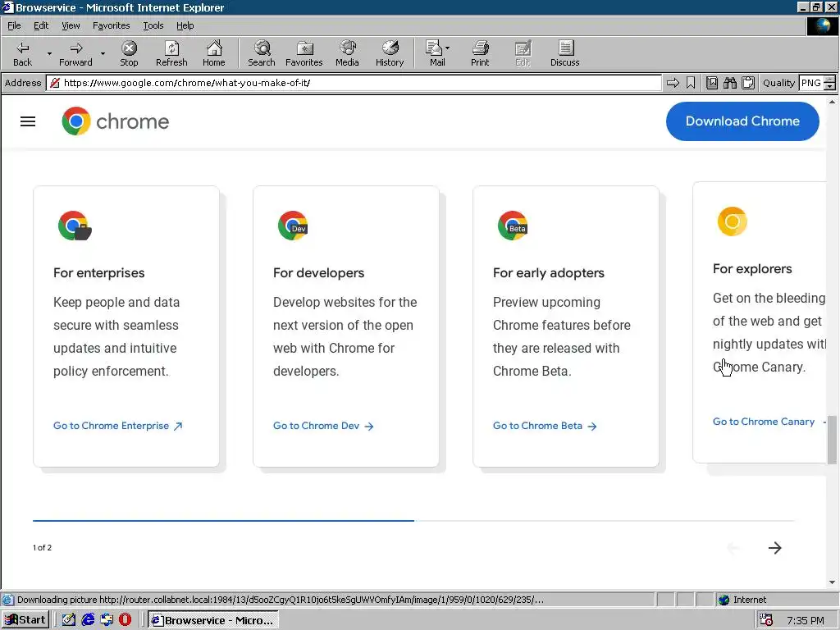Screen dimensions: 840x630
Task: Click the Chrome Beta logo icon
Action: 513,226
